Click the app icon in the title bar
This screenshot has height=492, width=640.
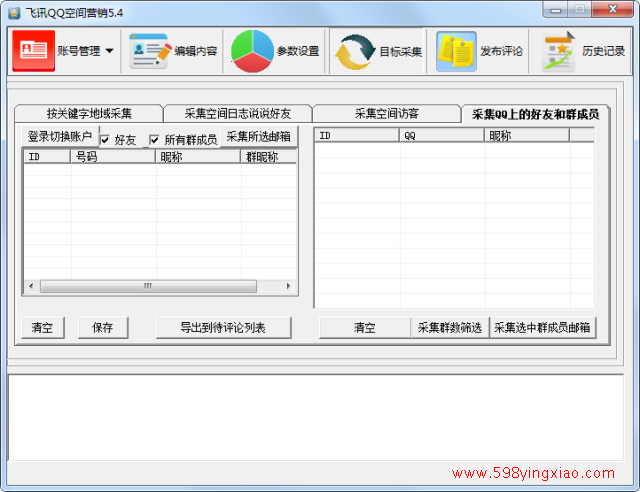pyautogui.click(x=14, y=13)
